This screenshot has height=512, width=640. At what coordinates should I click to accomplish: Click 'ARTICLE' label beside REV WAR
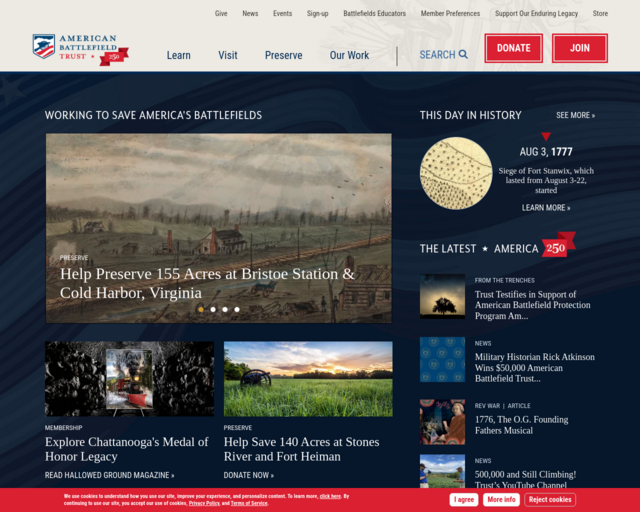pos(519,406)
